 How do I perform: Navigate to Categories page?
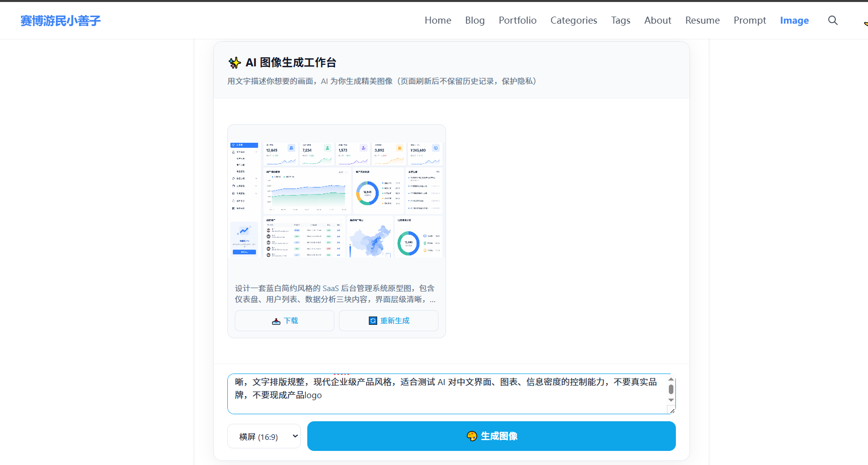pyautogui.click(x=573, y=20)
